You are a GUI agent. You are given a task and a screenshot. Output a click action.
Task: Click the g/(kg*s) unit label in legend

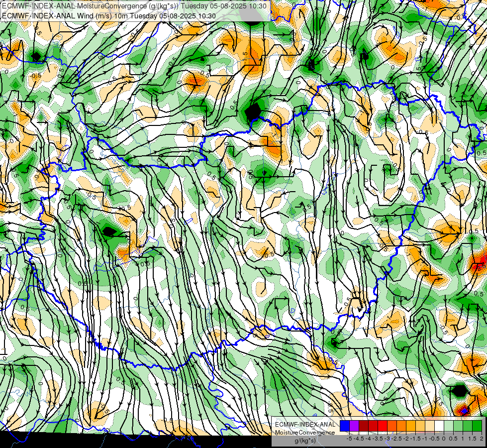tap(305, 441)
